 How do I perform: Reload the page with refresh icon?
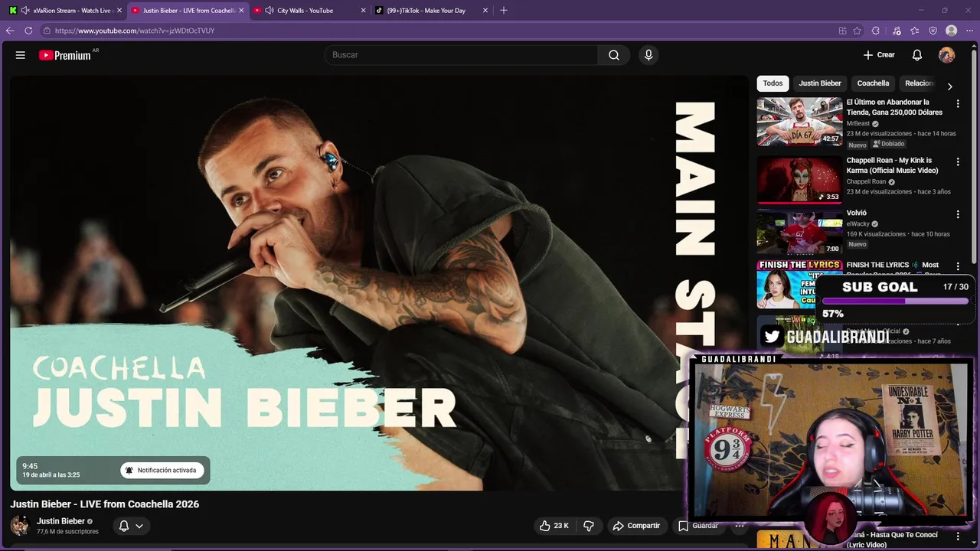tap(28, 31)
